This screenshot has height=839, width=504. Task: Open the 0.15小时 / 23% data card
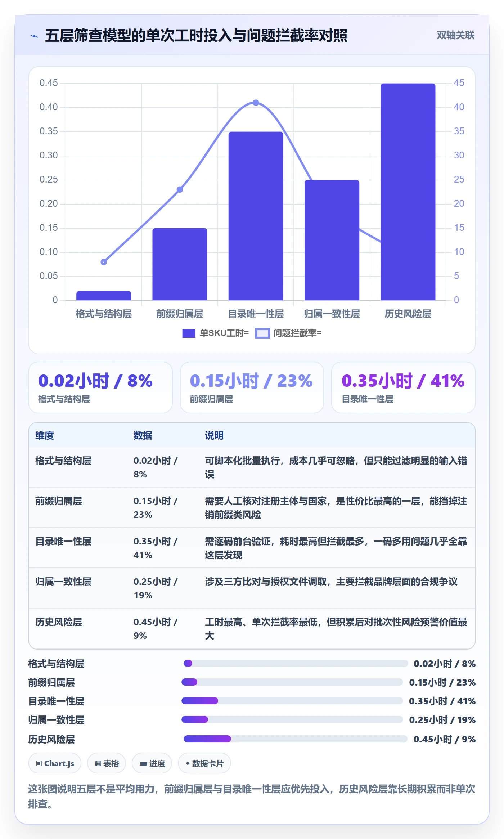[x=252, y=387]
